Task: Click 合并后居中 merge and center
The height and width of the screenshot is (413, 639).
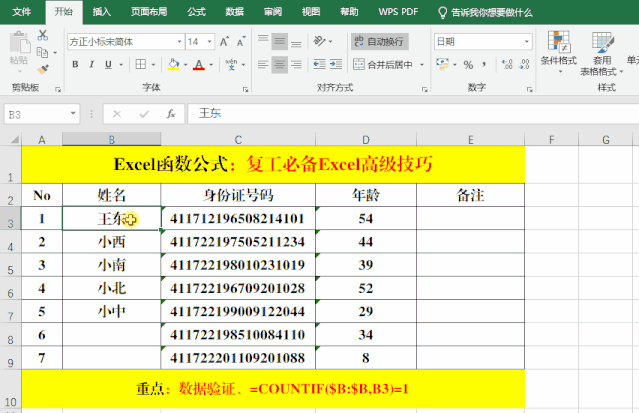Action: [x=383, y=64]
